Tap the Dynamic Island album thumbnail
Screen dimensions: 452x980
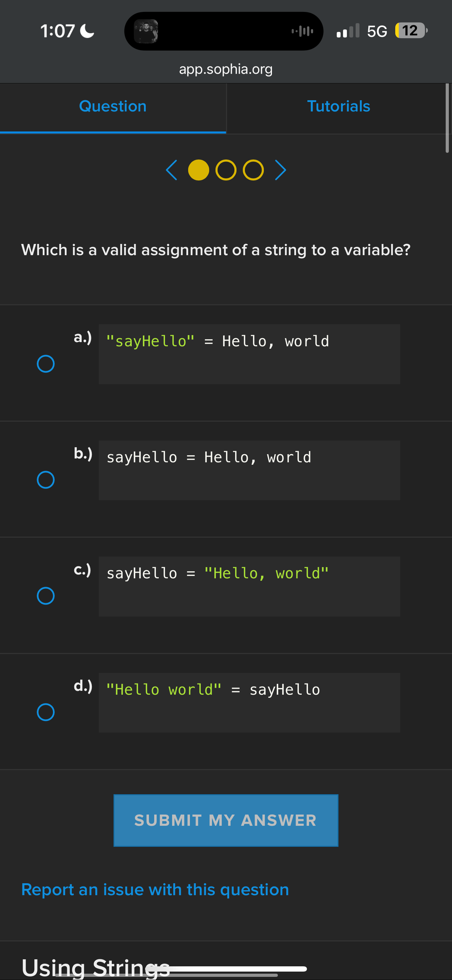tap(146, 31)
